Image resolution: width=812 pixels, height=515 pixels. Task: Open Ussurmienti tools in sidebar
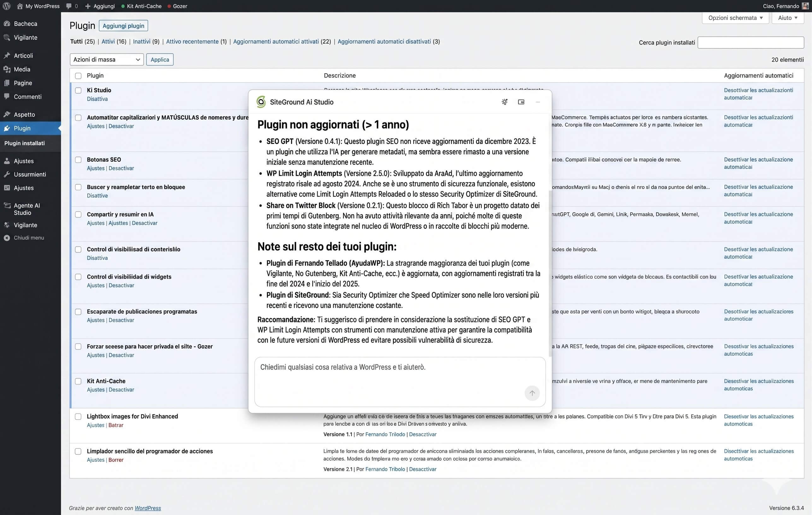point(30,175)
